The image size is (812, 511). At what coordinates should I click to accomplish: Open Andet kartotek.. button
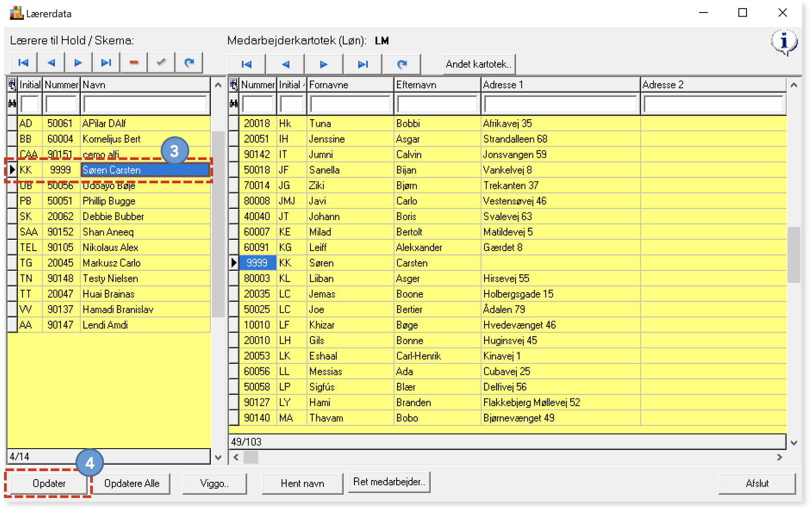479,64
